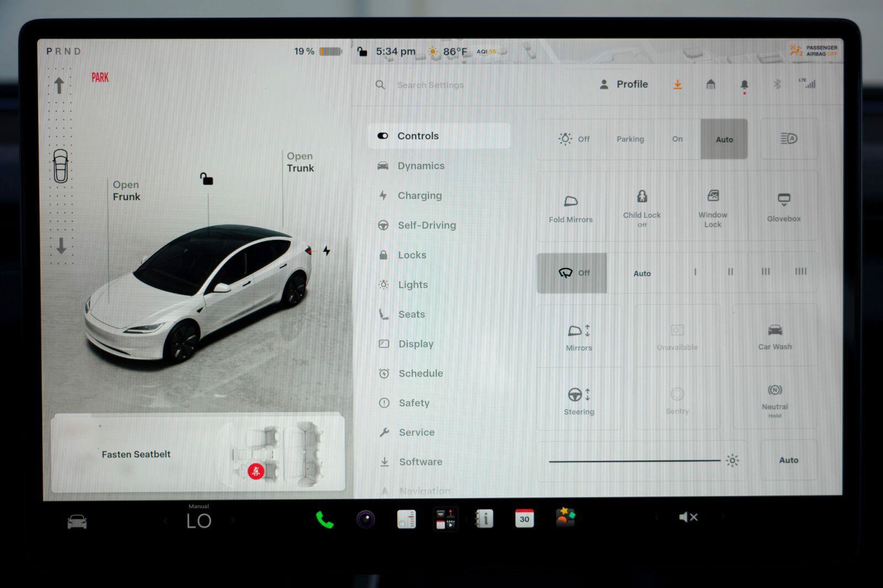Screen dimensions: 883x588
Task: Tap the lock icon above the car
Action: point(206,179)
